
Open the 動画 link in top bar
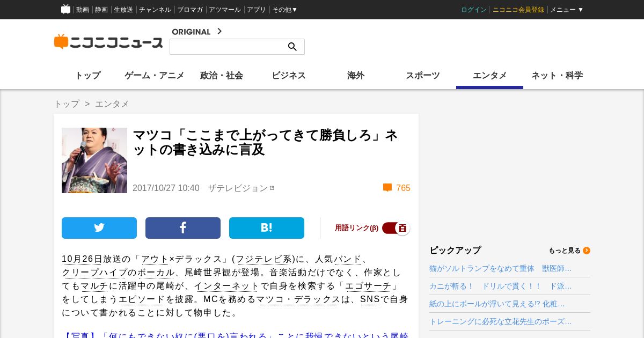tap(83, 10)
